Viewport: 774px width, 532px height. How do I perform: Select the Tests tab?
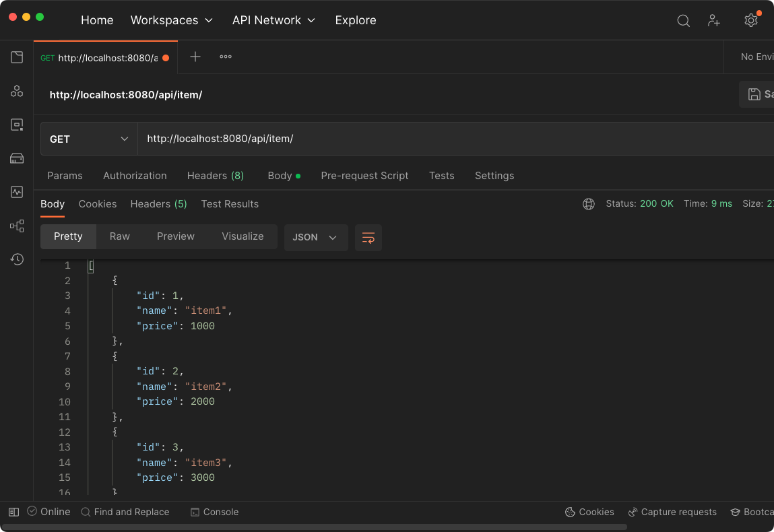click(x=441, y=176)
